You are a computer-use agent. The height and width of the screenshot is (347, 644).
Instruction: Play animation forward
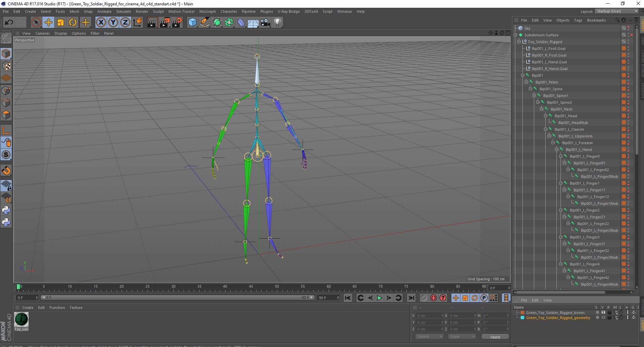(379, 298)
